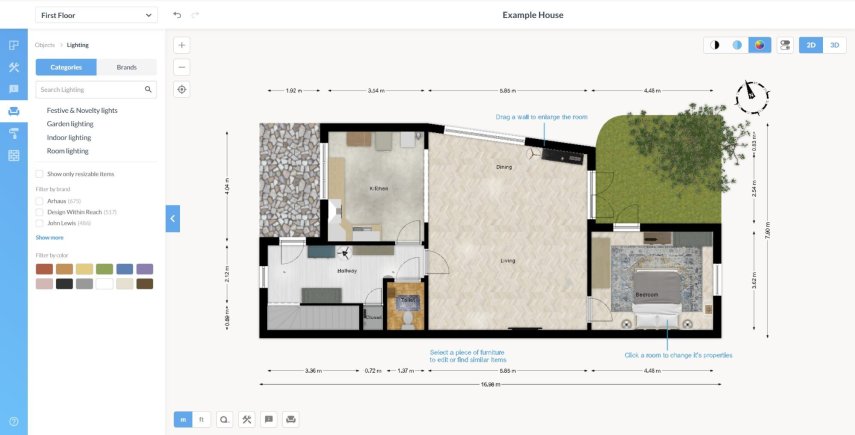Open Room lighting category
Viewport: 855px width, 435px height.
coord(68,151)
